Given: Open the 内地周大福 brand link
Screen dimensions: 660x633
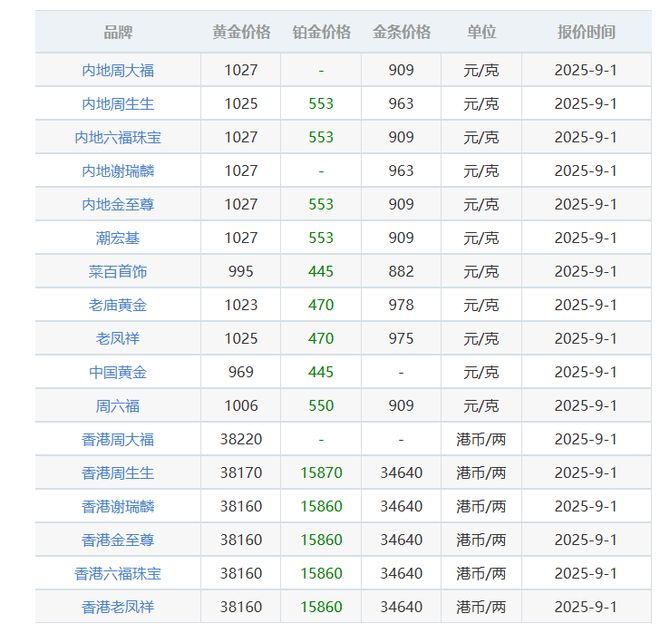Looking at the screenshot, I should [x=118, y=70].
